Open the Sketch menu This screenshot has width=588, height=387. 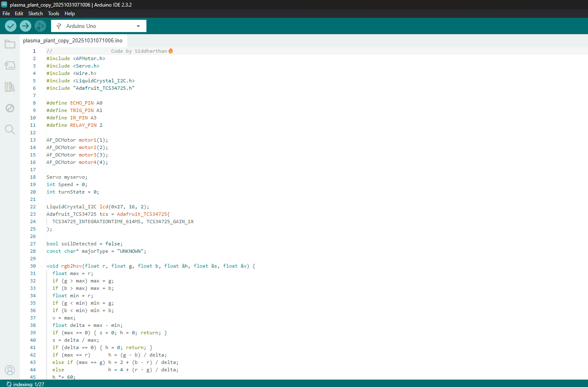35,14
